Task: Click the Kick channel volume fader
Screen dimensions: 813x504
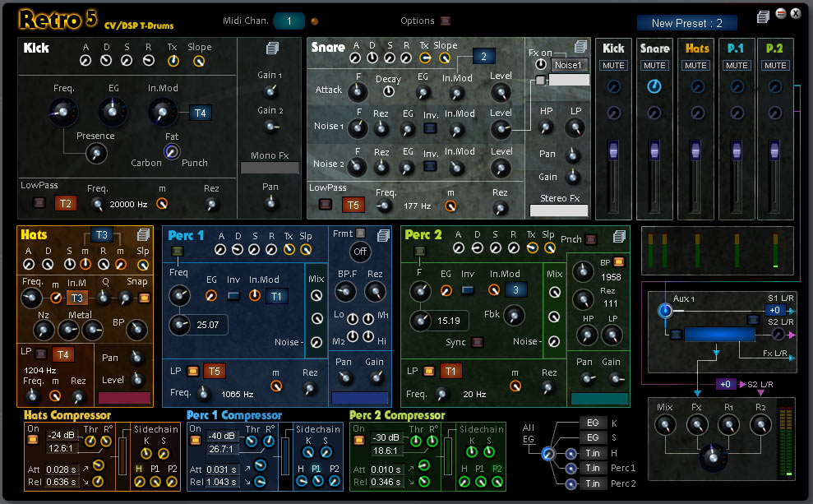Action: [613, 150]
